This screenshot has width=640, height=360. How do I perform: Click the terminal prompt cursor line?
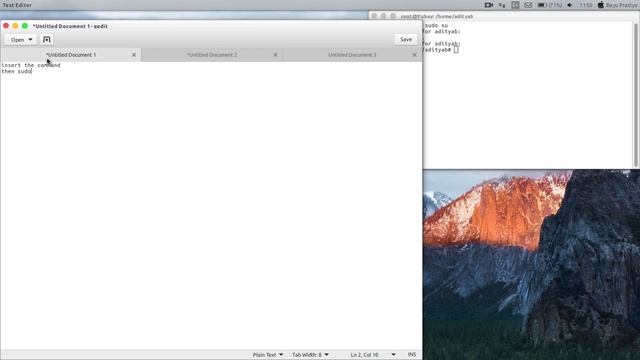(441, 50)
